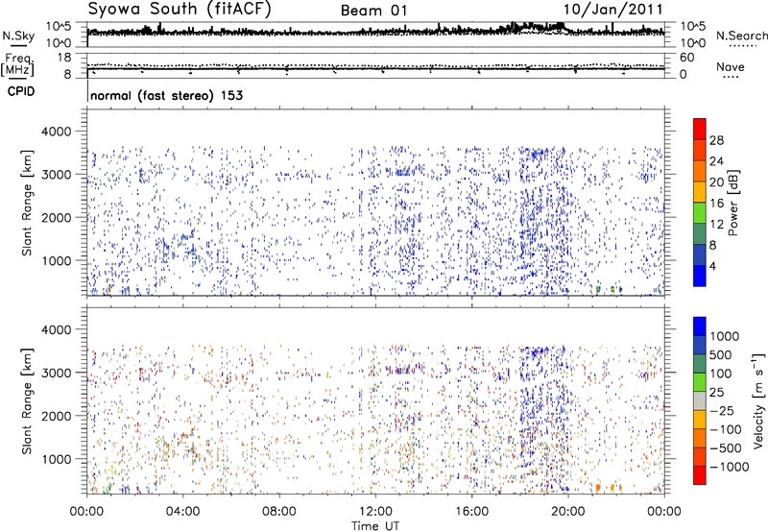This screenshot has height=532, width=768.
Task: Click the gray Velocity colorbar segment
Action: (700, 401)
